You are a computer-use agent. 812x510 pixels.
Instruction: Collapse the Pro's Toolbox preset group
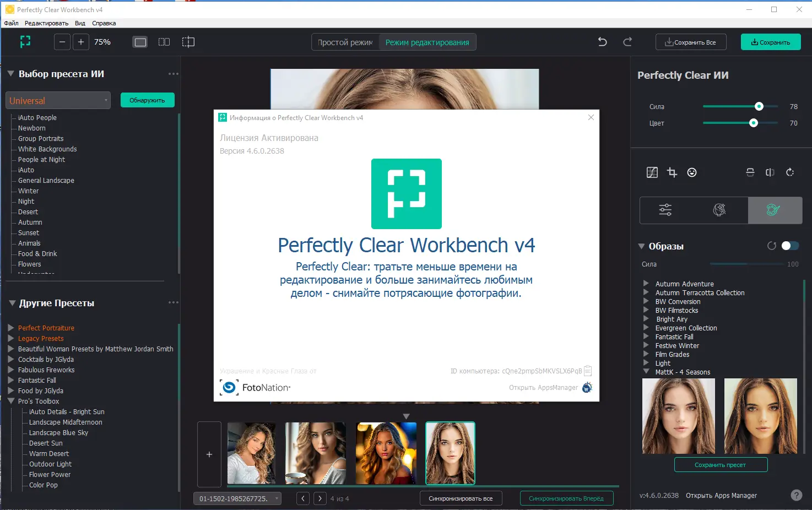(10, 401)
